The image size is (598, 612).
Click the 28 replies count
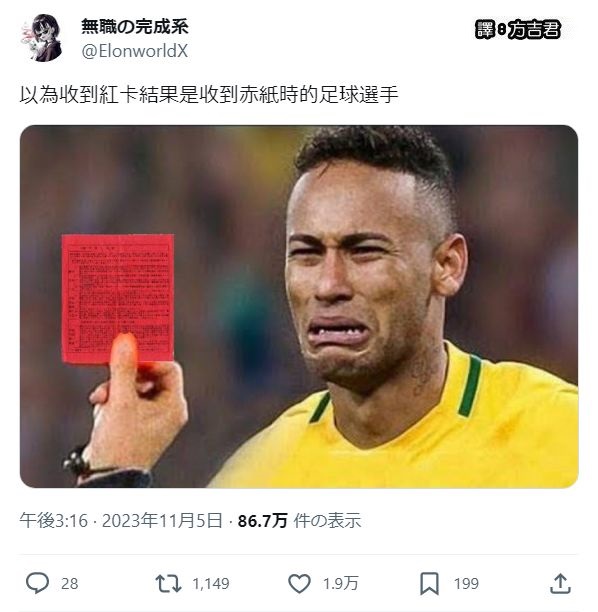pos(70,584)
